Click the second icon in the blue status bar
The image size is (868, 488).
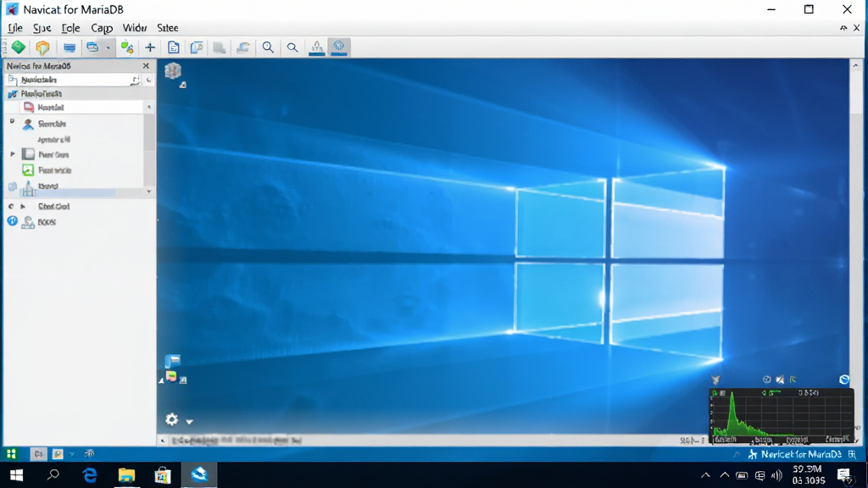coord(38,454)
